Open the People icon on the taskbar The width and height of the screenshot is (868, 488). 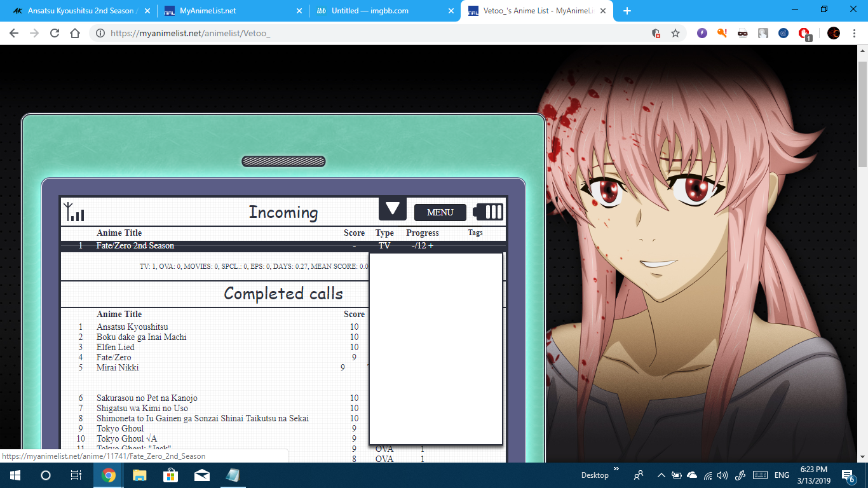point(638,475)
